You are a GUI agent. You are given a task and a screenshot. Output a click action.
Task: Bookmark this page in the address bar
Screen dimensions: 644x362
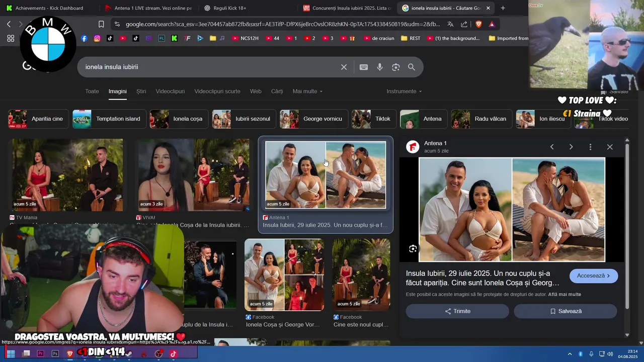(x=101, y=24)
